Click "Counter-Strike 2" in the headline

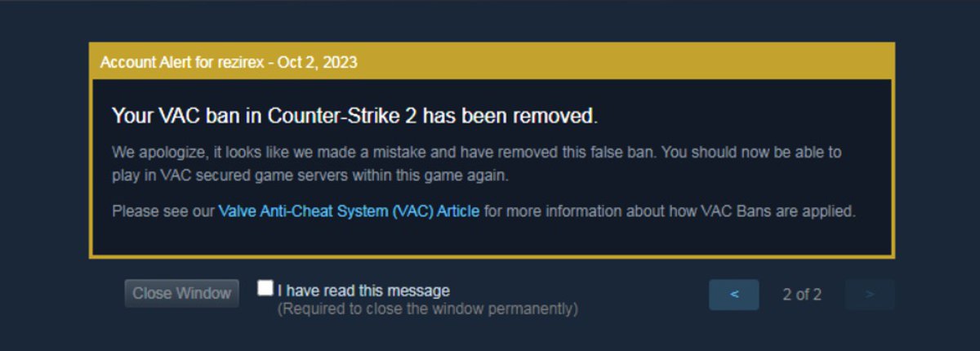342,116
